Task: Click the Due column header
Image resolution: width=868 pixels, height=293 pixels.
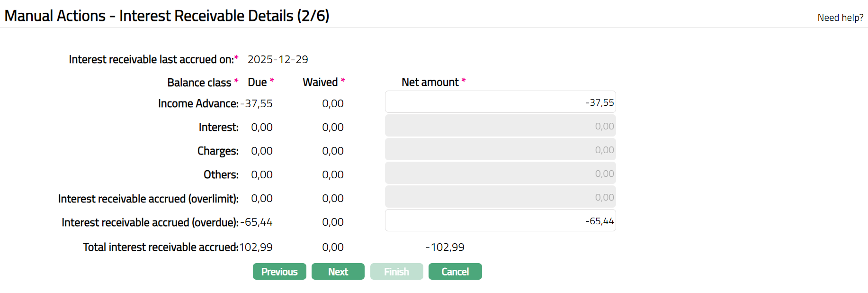Action: [257, 82]
